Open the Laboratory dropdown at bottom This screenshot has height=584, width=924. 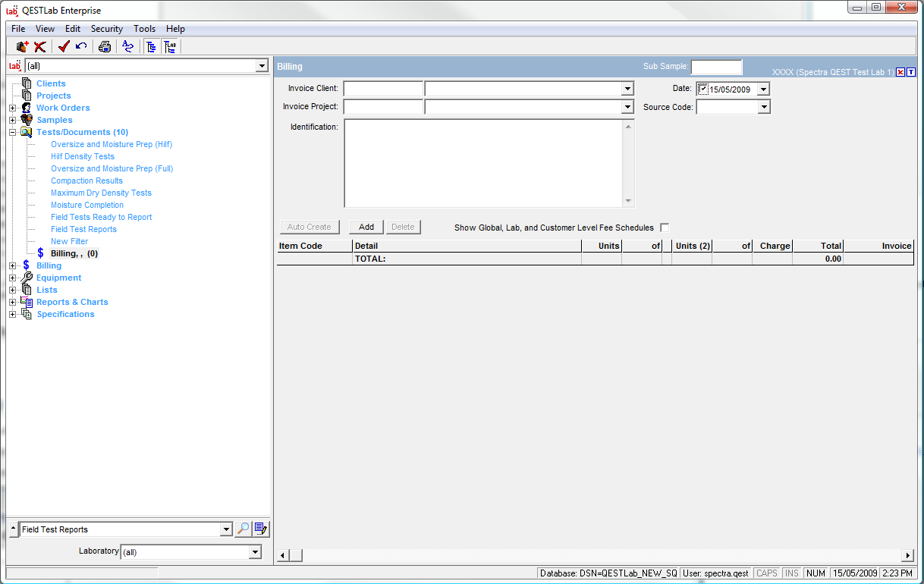click(255, 552)
